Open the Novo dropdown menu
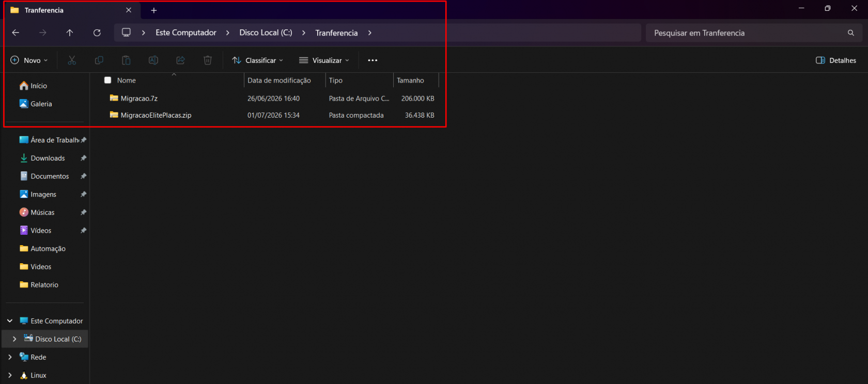This screenshot has height=384, width=868. (29, 60)
